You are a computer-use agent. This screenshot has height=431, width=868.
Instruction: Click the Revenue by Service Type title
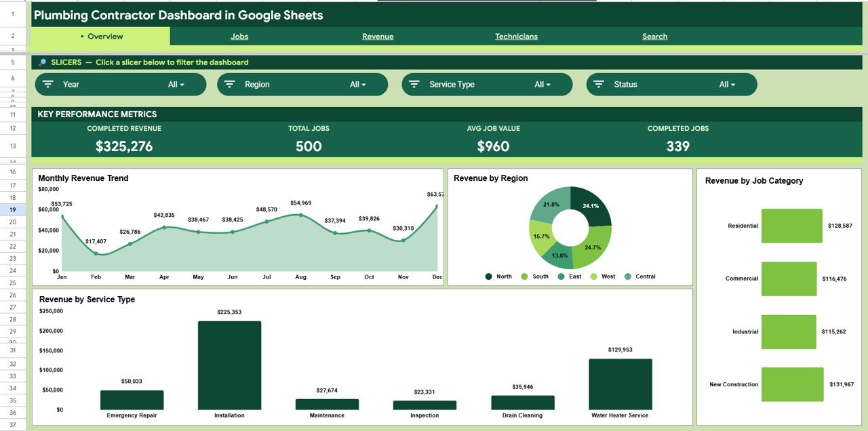click(x=87, y=300)
